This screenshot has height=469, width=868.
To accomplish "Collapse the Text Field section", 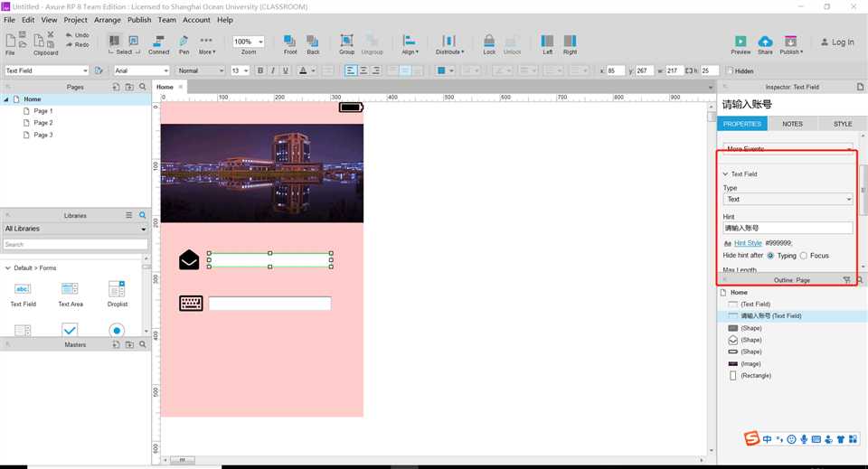I will click(725, 174).
